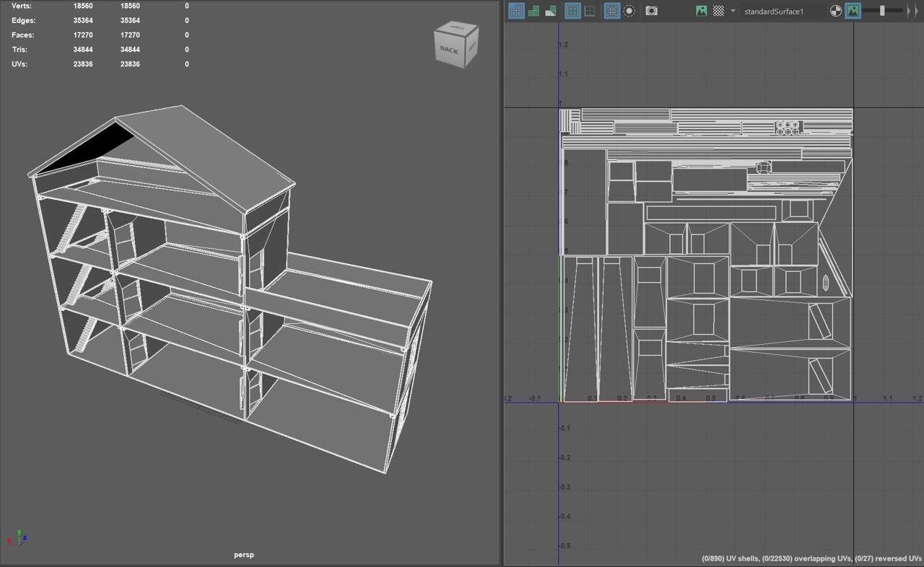The width and height of the screenshot is (924, 567).
Task: Toggle the UV editor grid display
Action: 612,11
